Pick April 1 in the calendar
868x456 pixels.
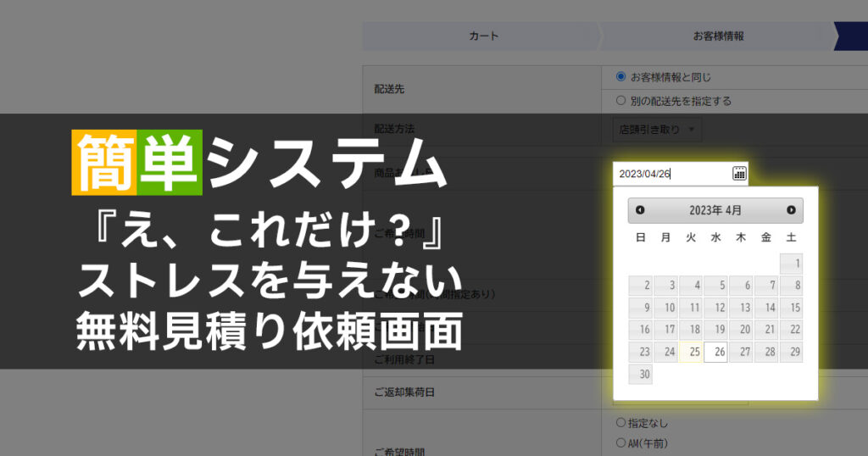(x=791, y=264)
